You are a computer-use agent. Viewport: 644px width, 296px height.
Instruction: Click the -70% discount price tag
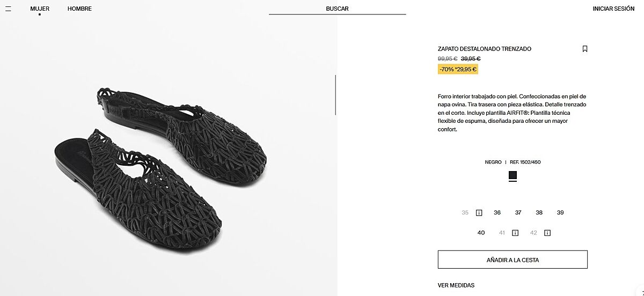point(458,69)
